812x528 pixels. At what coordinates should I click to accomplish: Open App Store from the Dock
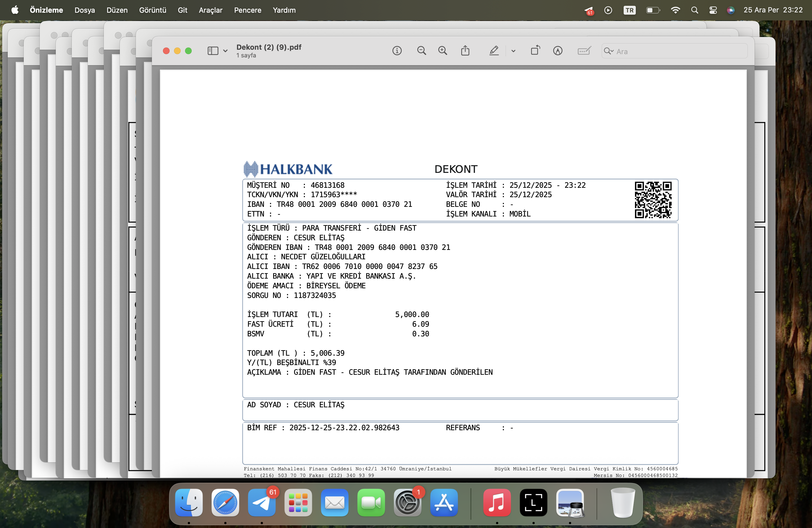click(444, 502)
